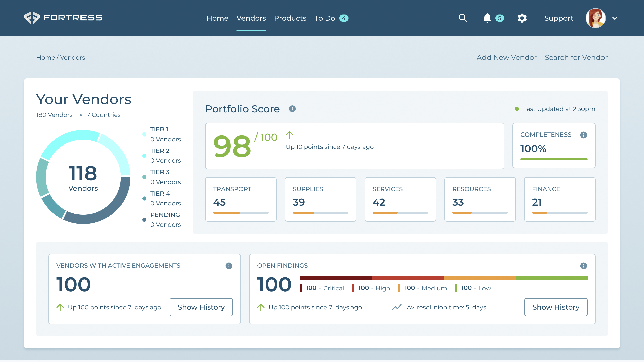Viewport: 644px width, 362px height.
Task: Open the Supplies 39 score card
Action: [320, 199]
